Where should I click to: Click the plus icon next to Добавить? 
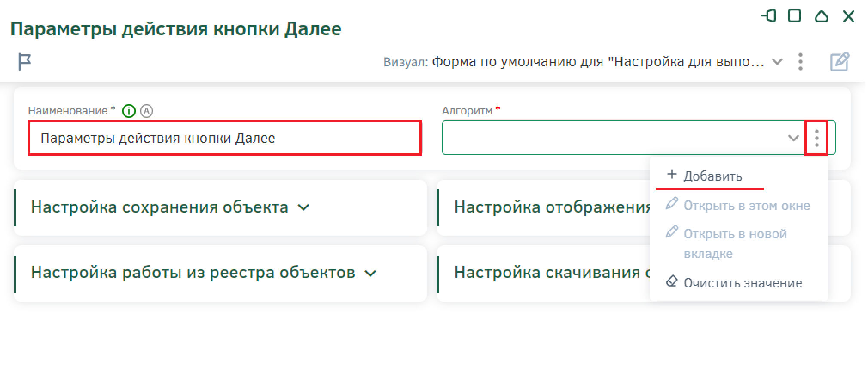[x=672, y=175]
